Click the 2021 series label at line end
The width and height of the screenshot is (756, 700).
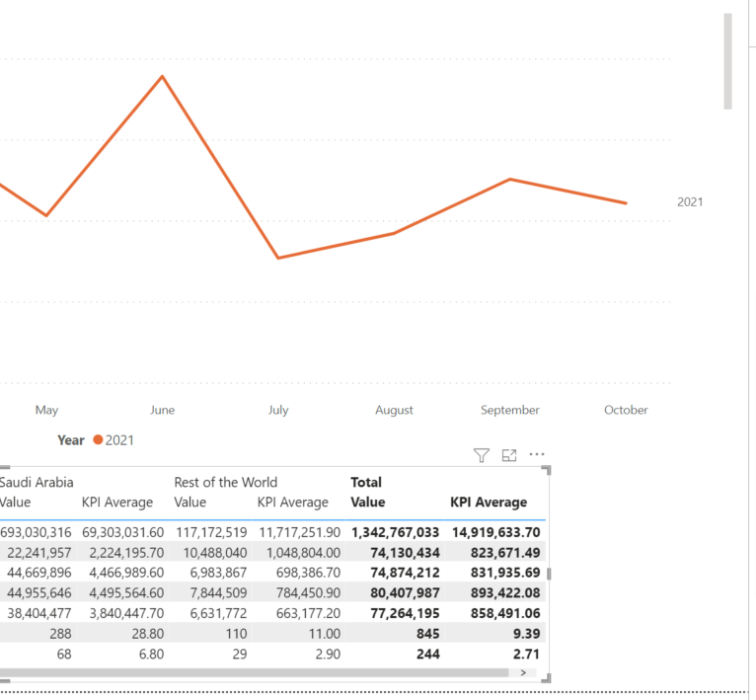click(690, 202)
